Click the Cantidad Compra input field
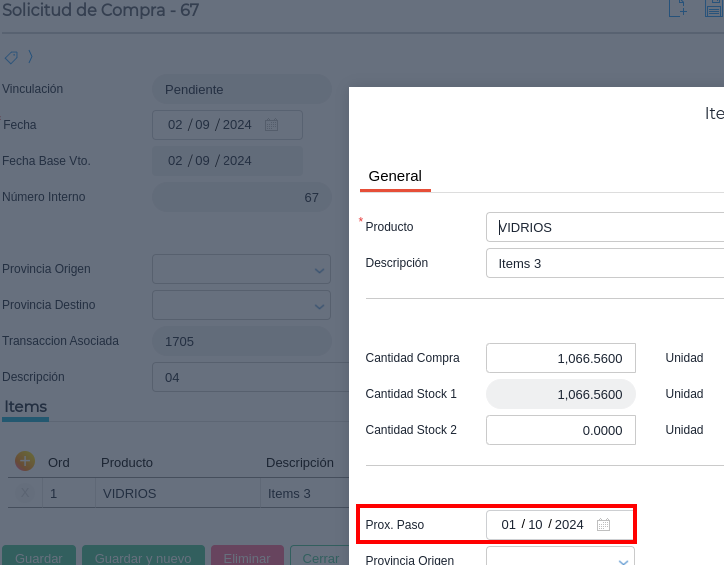724x565 pixels. point(561,358)
